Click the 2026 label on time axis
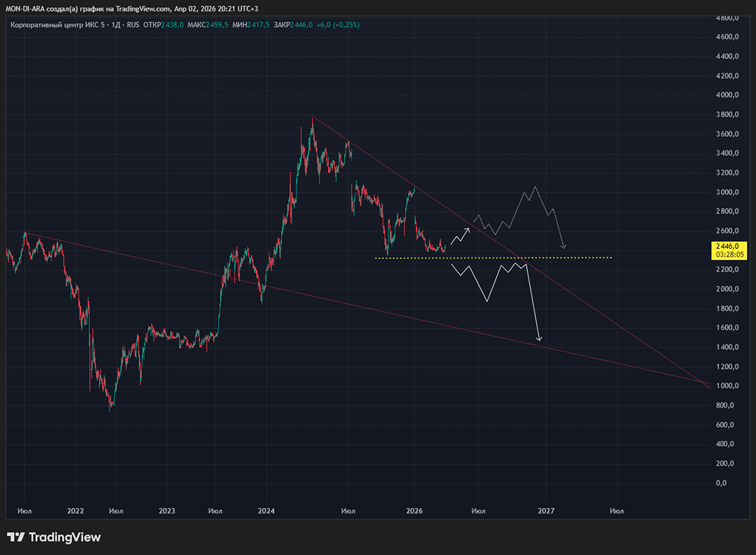This screenshot has width=756, height=555. [414, 510]
